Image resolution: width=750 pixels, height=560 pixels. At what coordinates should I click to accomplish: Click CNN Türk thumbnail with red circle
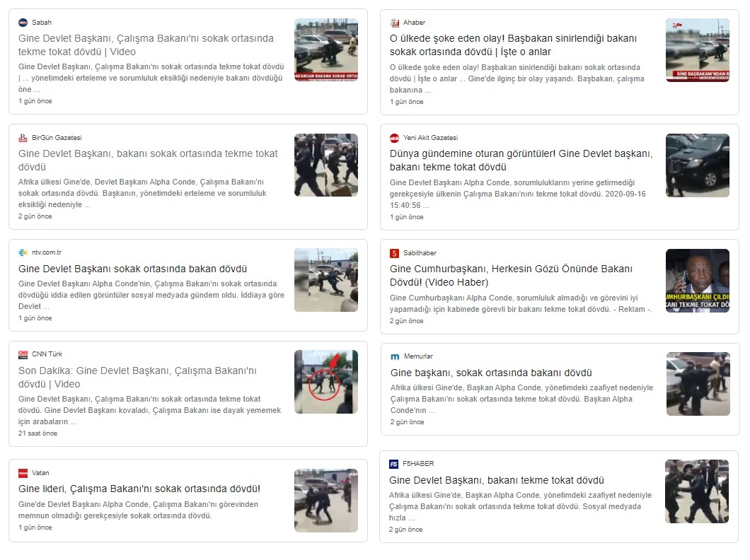pyautogui.click(x=326, y=382)
